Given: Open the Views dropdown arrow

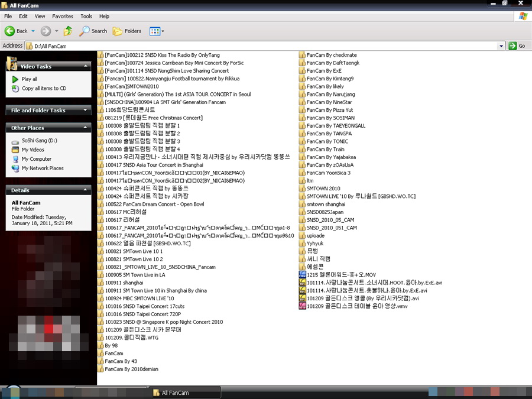Looking at the screenshot, I should tap(163, 31).
